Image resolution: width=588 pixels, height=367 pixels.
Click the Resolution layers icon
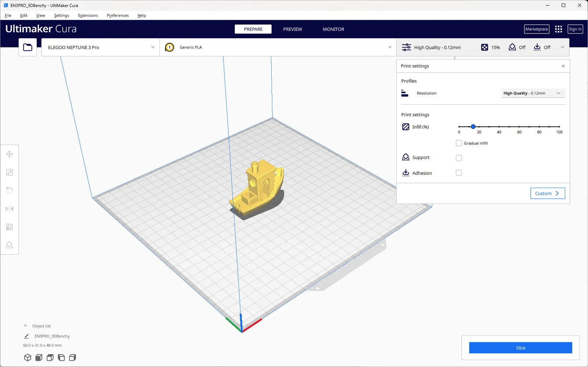pos(405,93)
